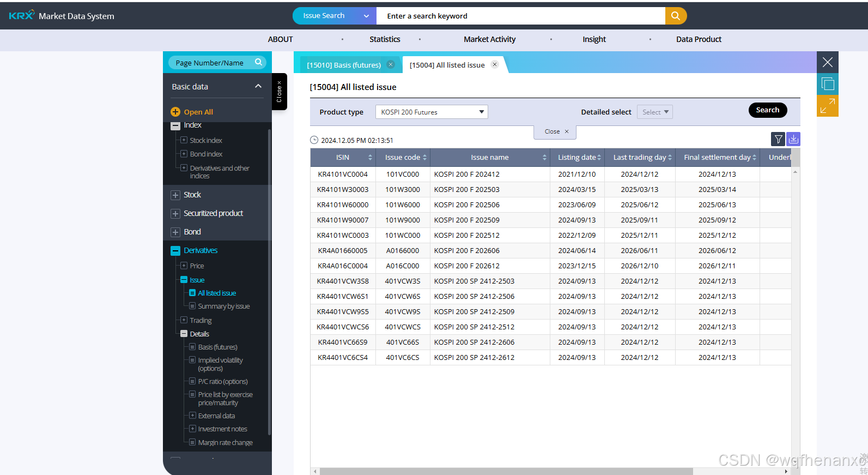
Task: Open Margin rate change item
Action: [226, 443]
